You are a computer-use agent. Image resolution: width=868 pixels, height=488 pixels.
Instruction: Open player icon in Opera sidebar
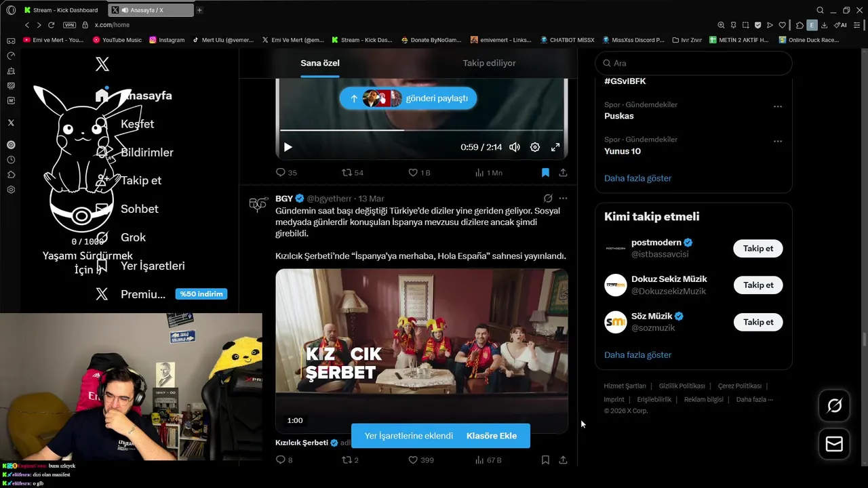(x=11, y=145)
